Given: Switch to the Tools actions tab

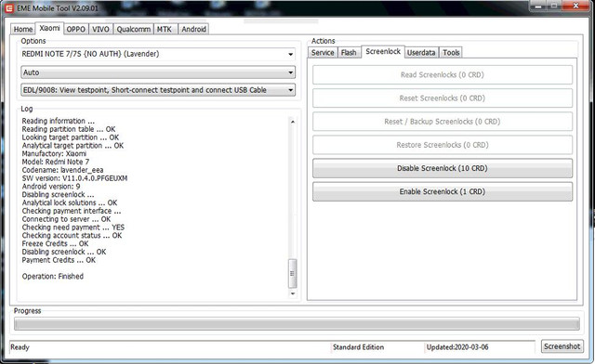Looking at the screenshot, I should tap(451, 52).
